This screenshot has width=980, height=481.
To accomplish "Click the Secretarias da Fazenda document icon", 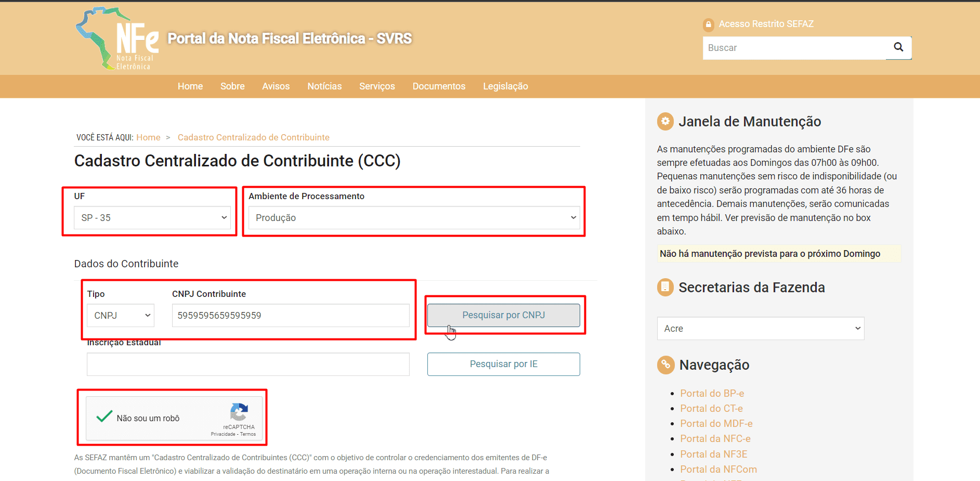I will (665, 287).
